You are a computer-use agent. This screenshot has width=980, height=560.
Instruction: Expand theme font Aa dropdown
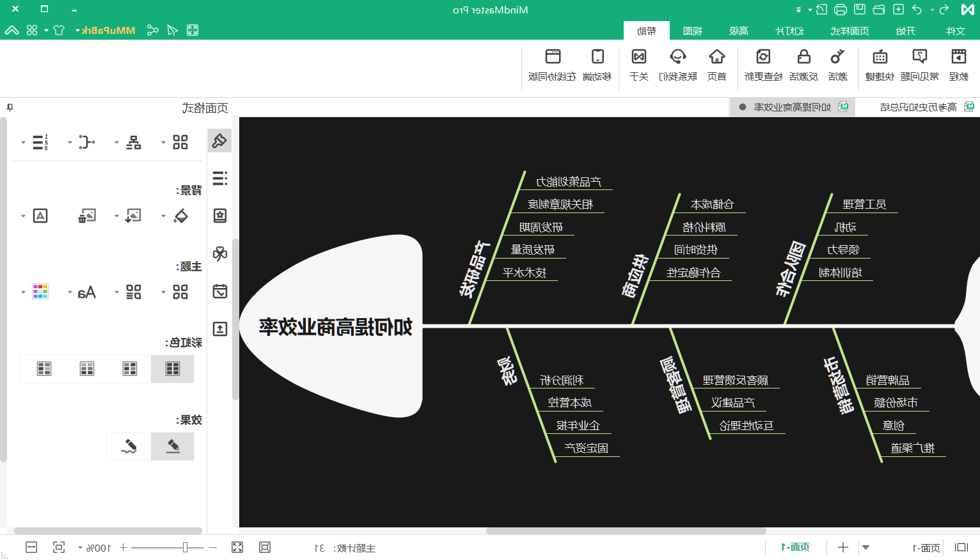pyautogui.click(x=70, y=292)
